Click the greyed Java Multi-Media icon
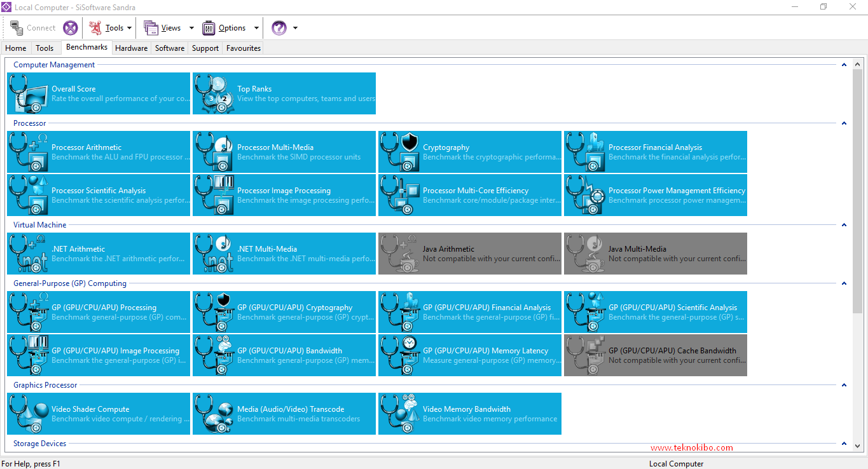This screenshot has width=868, height=469. (585, 254)
